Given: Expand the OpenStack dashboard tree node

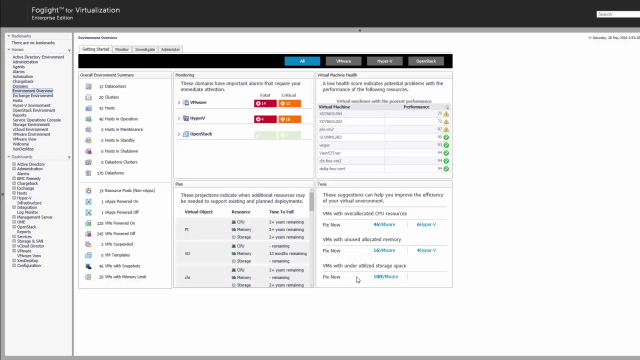Looking at the screenshot, I should 14,227.
